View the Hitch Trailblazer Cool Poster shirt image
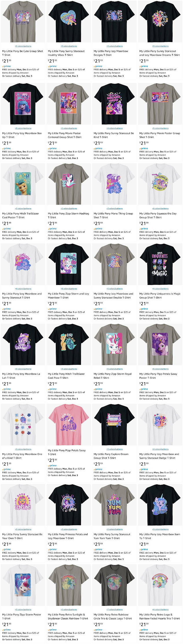Screen dimensions: 183x644 23,184
